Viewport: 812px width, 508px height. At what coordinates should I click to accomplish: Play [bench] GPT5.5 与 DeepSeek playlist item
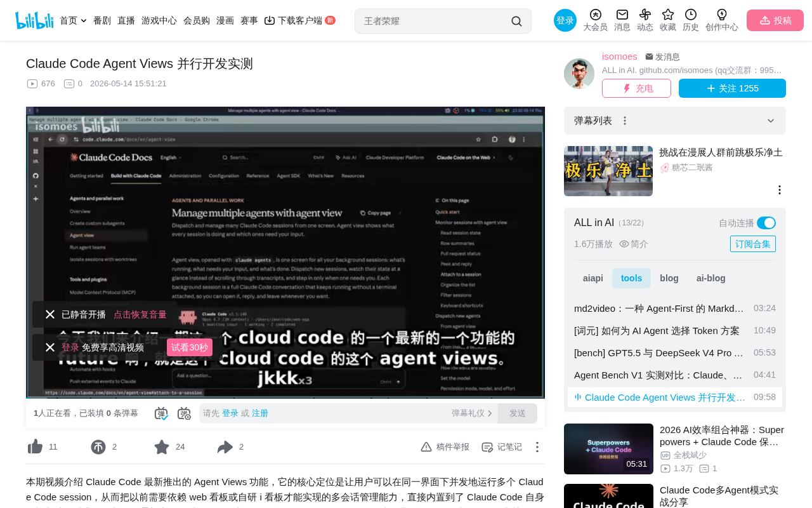tap(675, 352)
